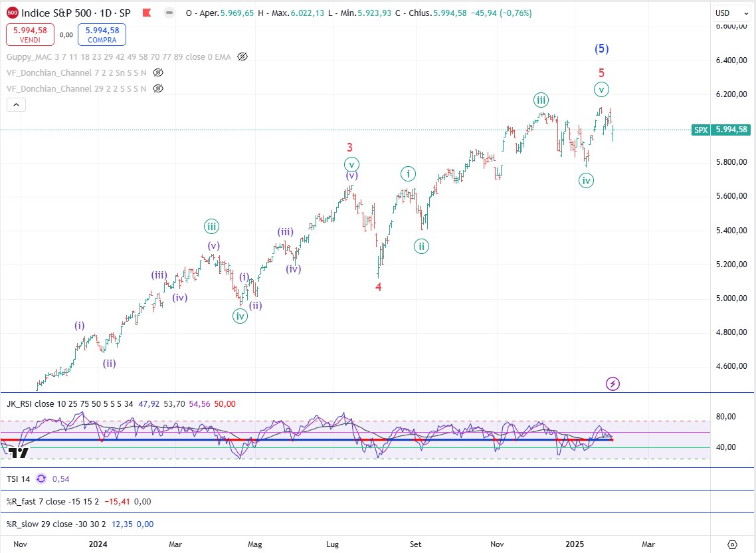Click the 80,00 RSI scale label
Viewport: 756px width, 553px height.
point(726,417)
